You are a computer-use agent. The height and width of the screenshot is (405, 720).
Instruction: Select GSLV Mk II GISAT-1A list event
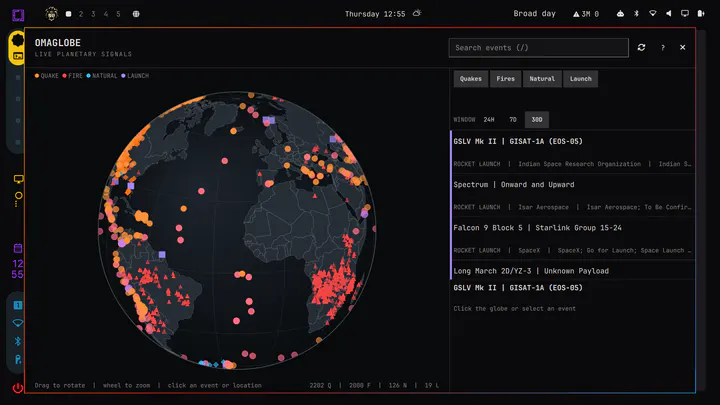[573, 152]
